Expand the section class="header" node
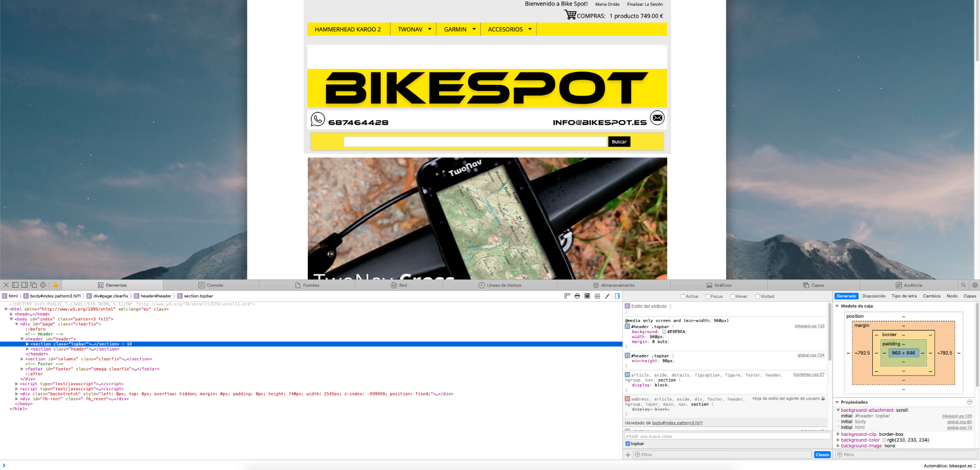This screenshot has height=470, width=980. click(28, 349)
